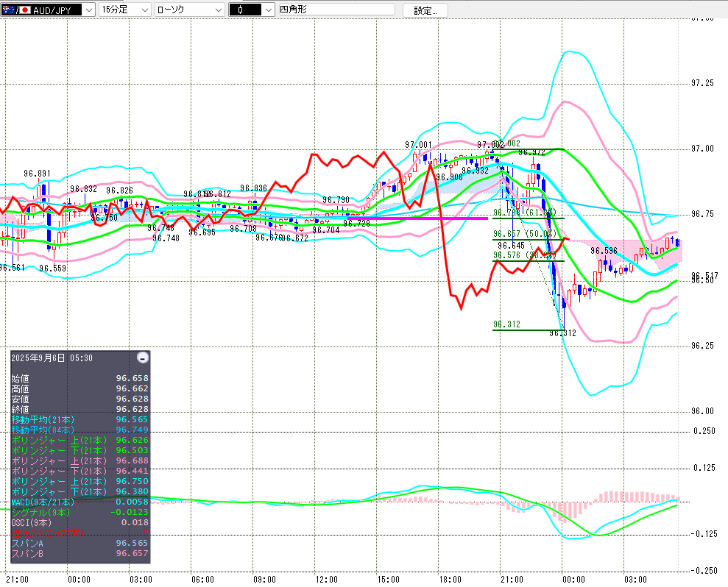Select the 移動平均(21本) row
Image resolution: width=728 pixels, height=587 pixels.
(79, 419)
